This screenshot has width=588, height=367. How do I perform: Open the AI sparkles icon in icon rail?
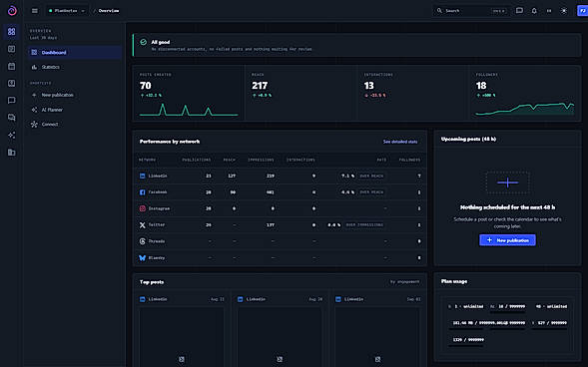click(x=12, y=135)
